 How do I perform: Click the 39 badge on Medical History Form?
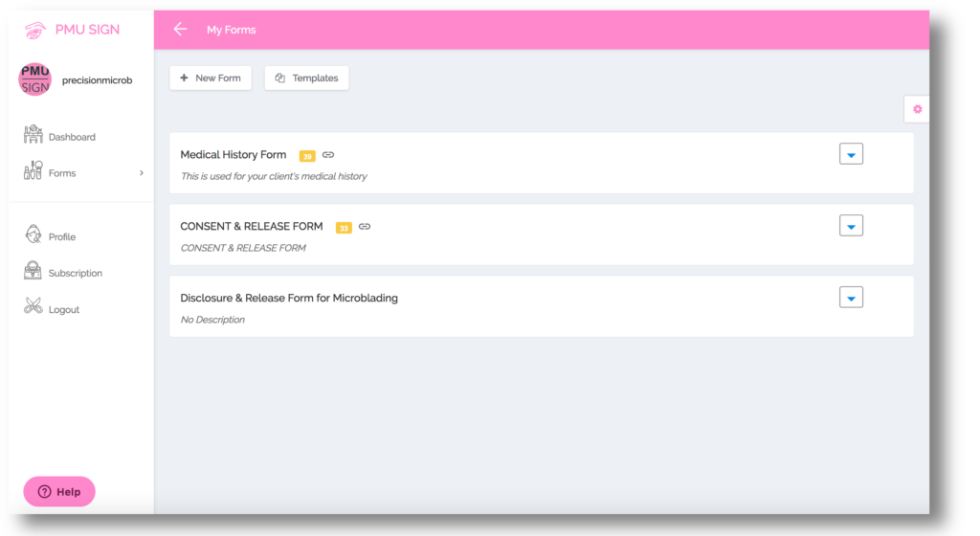[x=307, y=156]
